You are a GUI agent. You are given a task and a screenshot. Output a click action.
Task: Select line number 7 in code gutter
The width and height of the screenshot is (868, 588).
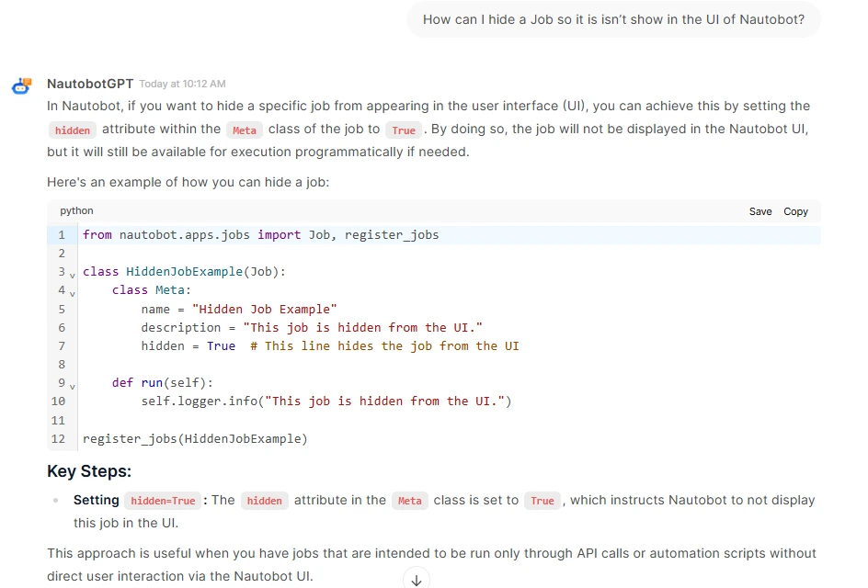(62, 345)
